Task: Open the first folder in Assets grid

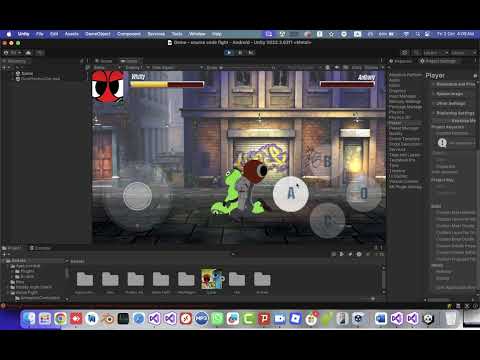Action: click(85, 279)
